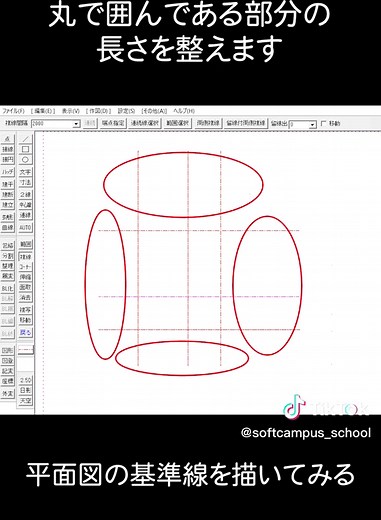Screen dimensions: 381x520
Task: Select the 天空 sky tool
Action: pos(25,401)
